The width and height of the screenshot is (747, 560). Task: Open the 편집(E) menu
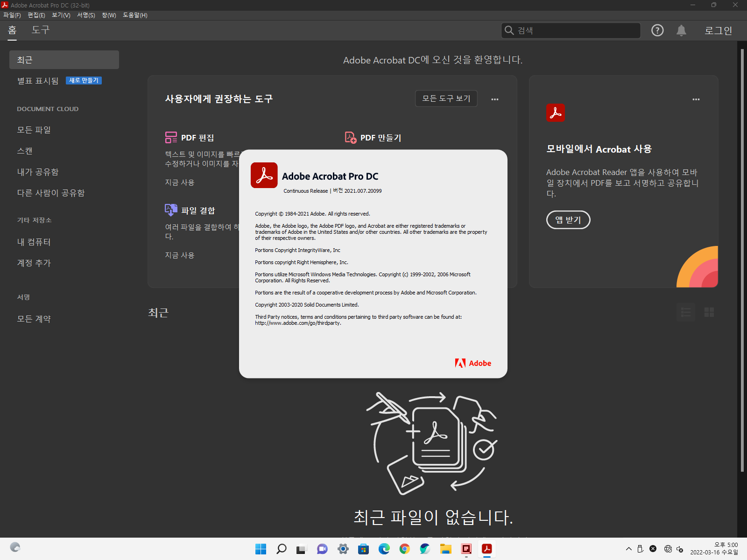(36, 15)
